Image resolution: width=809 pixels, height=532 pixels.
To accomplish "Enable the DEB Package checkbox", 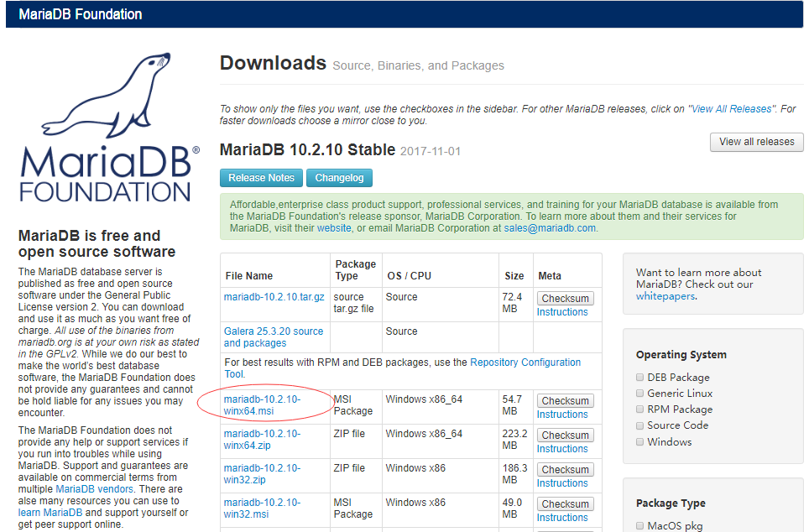I will coord(640,378).
